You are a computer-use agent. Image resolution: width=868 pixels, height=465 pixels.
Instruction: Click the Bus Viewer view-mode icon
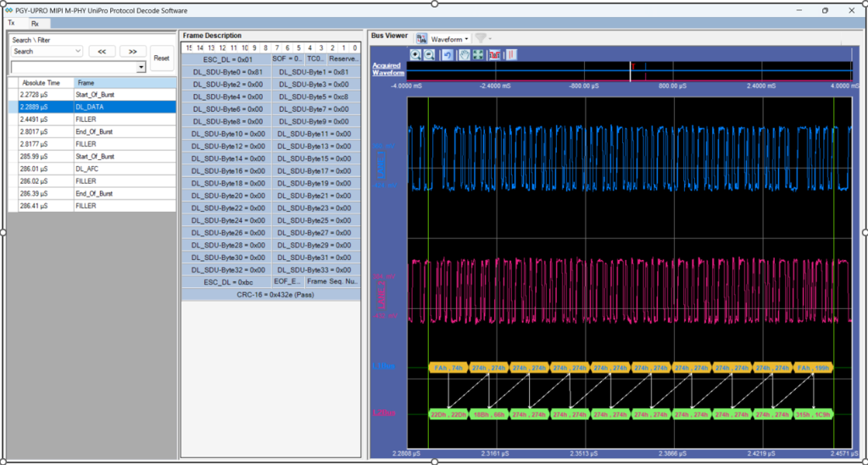point(421,39)
